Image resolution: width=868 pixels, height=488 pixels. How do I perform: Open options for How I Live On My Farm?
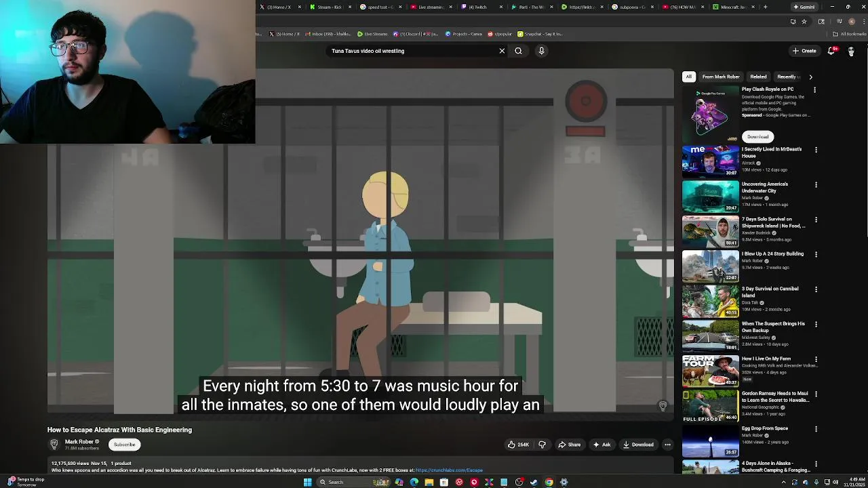click(816, 359)
